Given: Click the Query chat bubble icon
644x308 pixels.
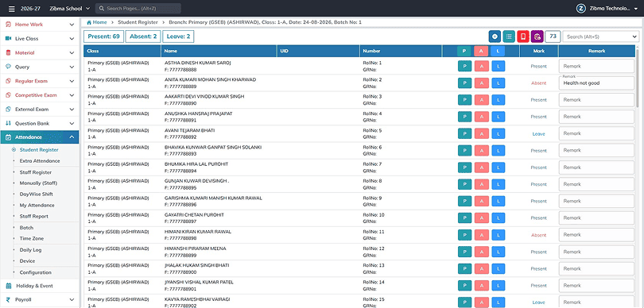Looking at the screenshot, I should [8, 67].
